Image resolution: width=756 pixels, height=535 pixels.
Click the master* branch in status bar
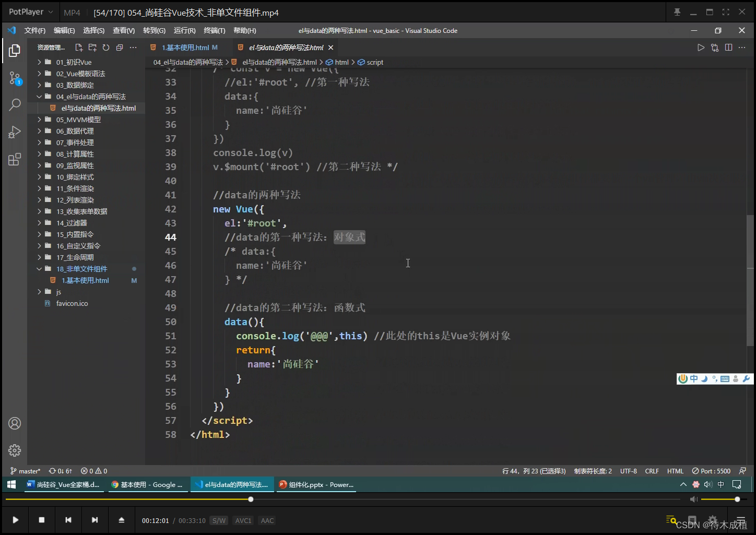pyautogui.click(x=25, y=471)
